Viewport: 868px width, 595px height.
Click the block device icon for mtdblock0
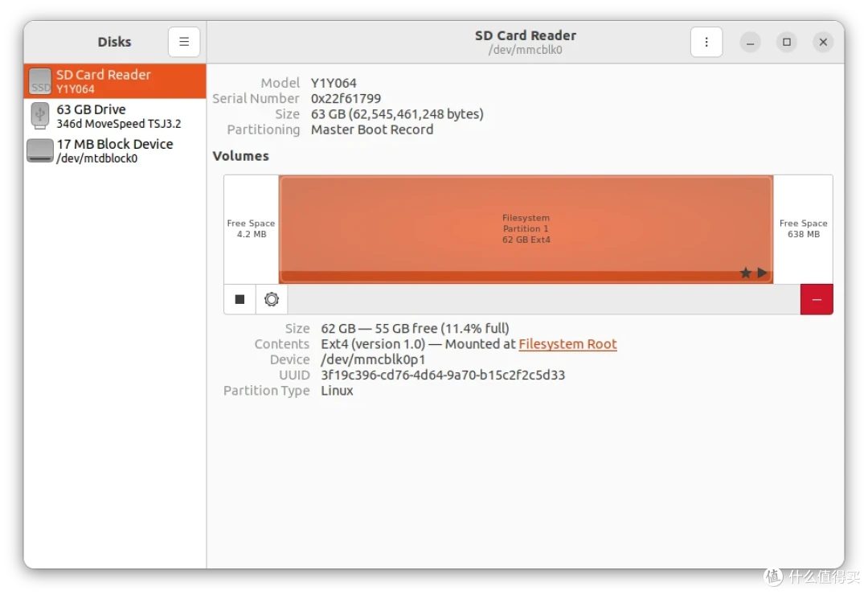(40, 150)
